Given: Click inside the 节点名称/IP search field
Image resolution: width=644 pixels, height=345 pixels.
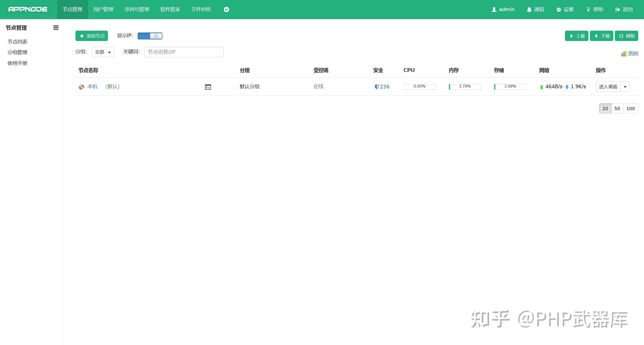Looking at the screenshot, I should (x=184, y=52).
